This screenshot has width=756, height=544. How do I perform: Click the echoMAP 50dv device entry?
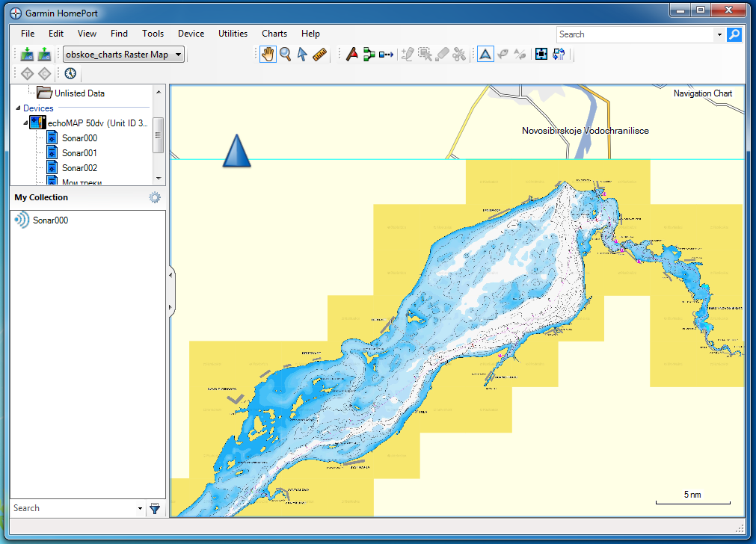click(89, 123)
